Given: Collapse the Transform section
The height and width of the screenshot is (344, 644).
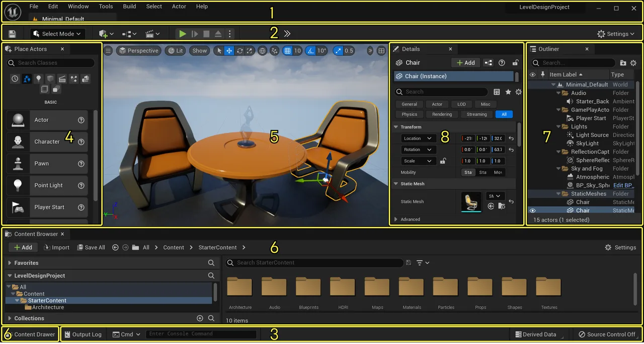Looking at the screenshot, I should coord(396,127).
